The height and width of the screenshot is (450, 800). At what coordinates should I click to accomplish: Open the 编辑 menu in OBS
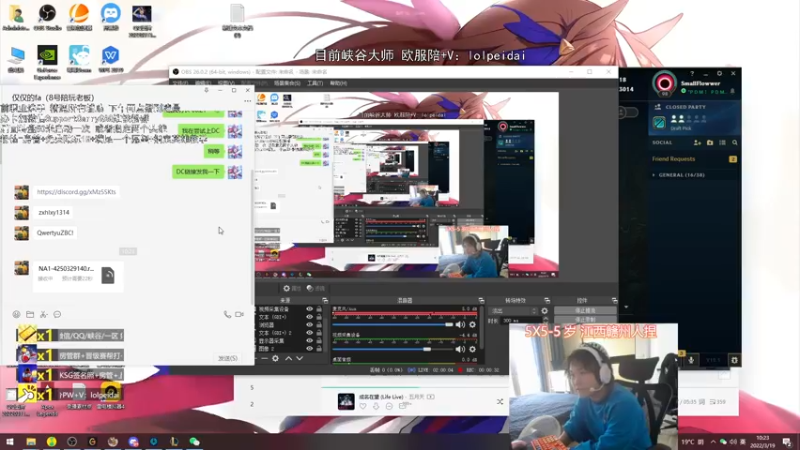coord(203,83)
